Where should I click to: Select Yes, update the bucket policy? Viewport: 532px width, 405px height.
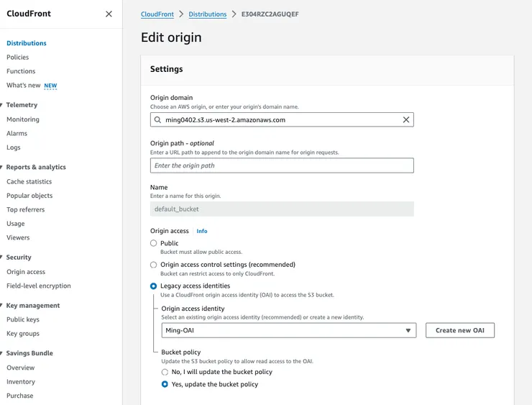point(165,384)
